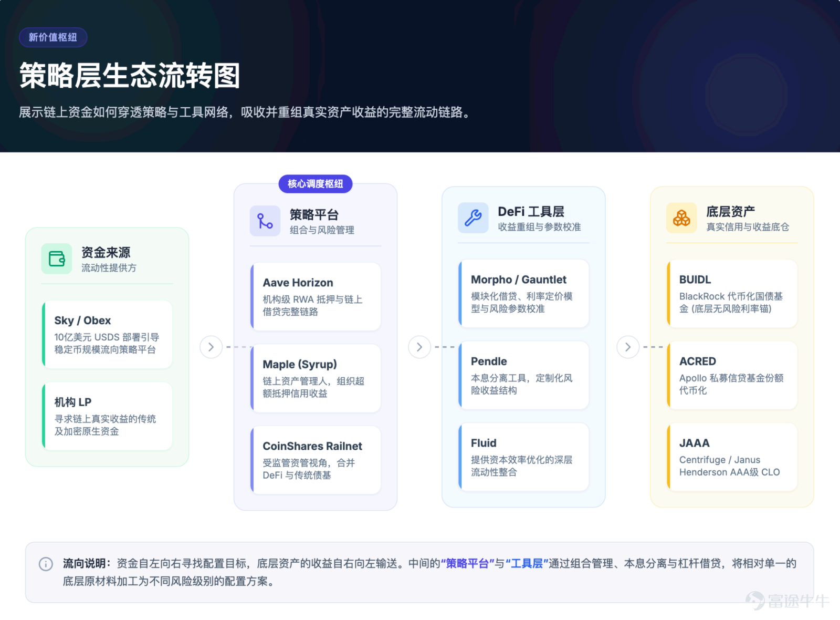
Task: Click the 收益重组与参数校准 subtitle
Action: coord(539,227)
